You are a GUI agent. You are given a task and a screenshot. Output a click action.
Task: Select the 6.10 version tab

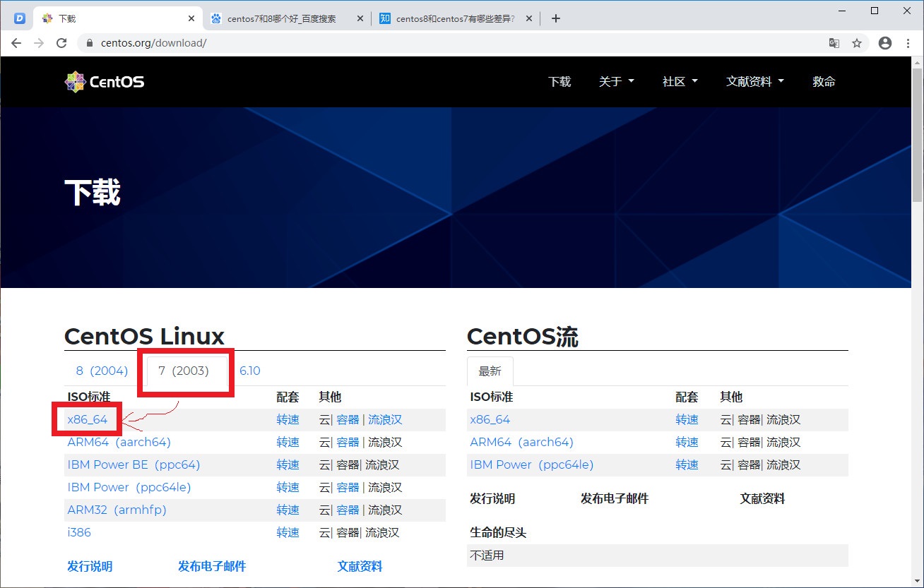pos(250,371)
